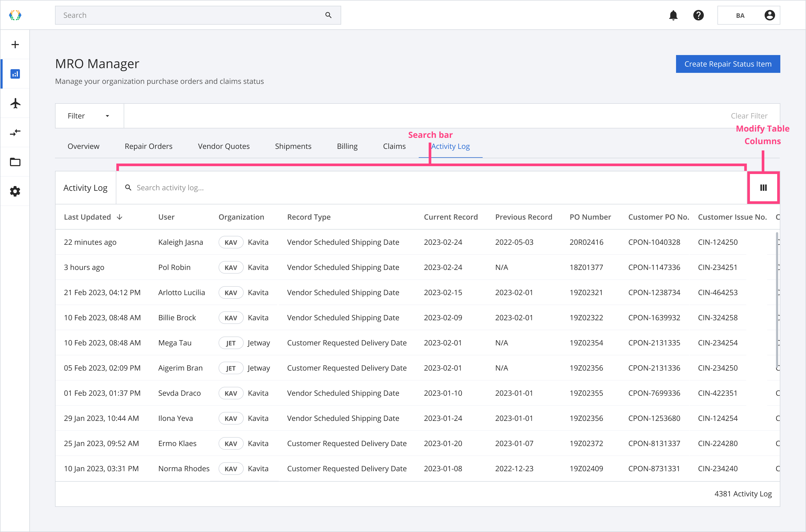
Task: Switch to the Vendor Quotes tab
Action: click(224, 146)
